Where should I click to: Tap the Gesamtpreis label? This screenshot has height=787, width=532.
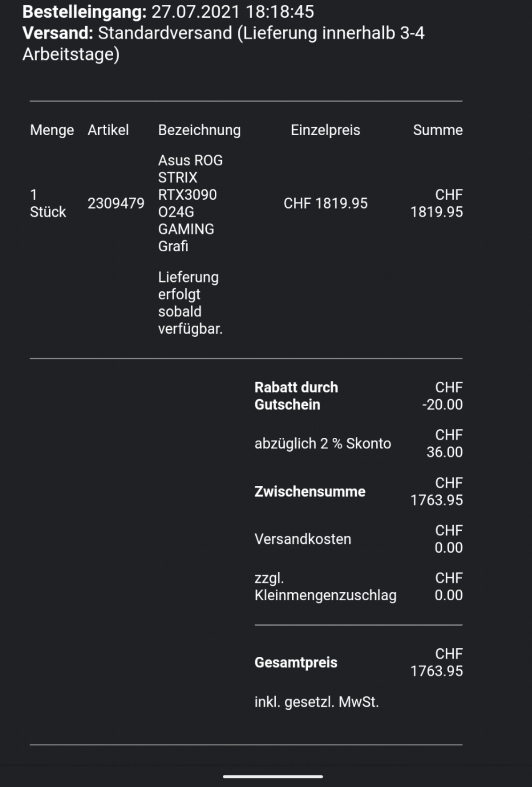(296, 662)
